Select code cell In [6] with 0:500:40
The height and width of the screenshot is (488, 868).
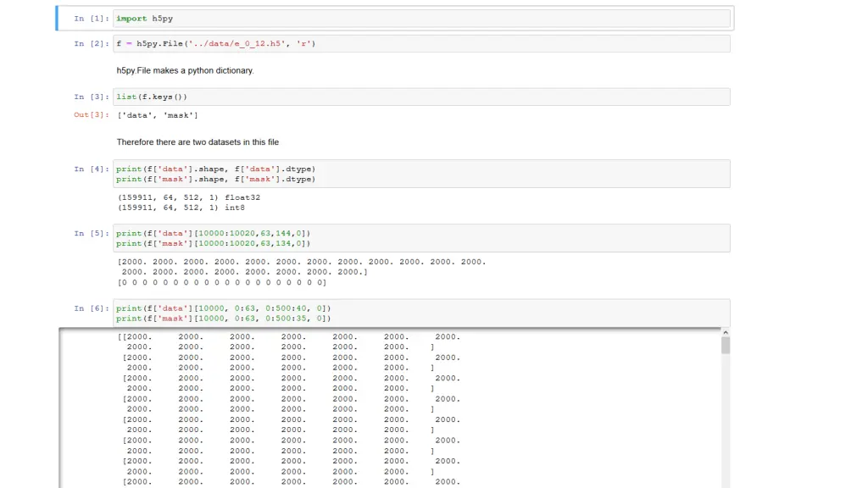[x=421, y=313]
